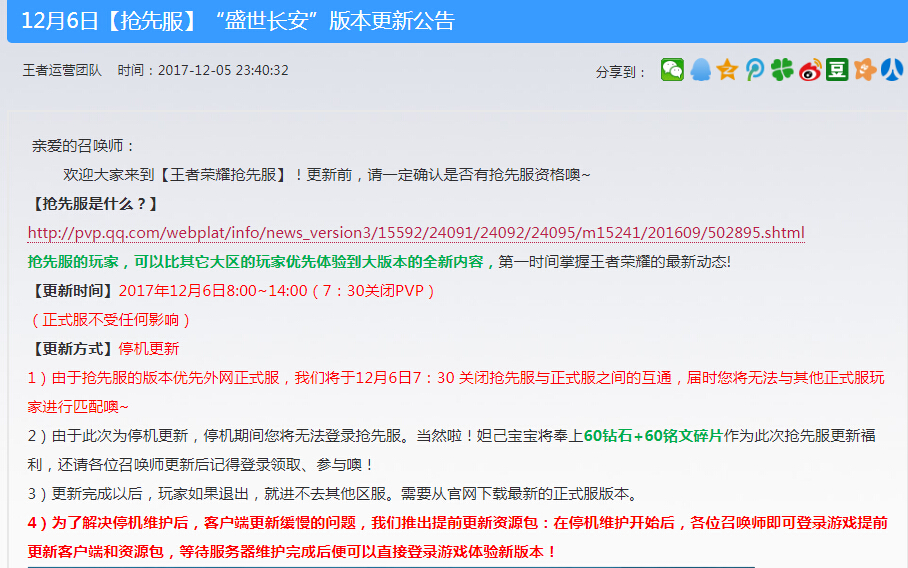908x568 pixels.
Task: Click the author name 王者运营团队
Action: pos(62,71)
